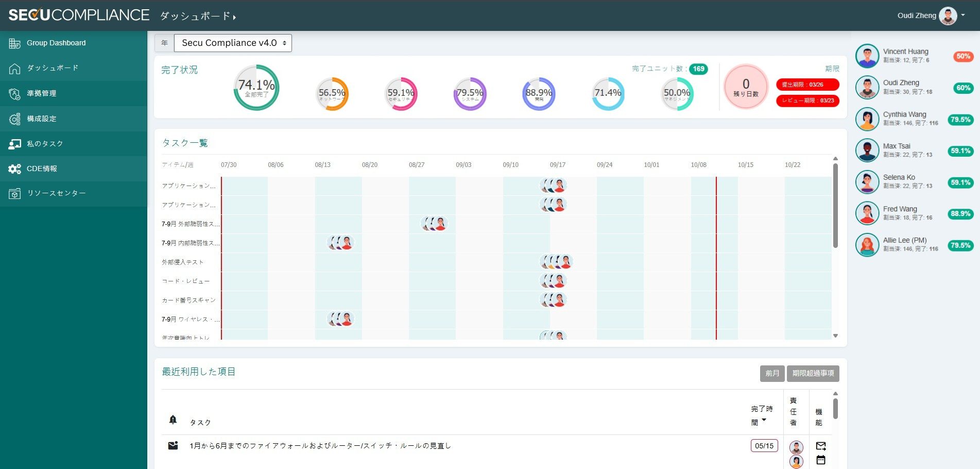Screen dimensions: 980x469
Task: Select the 59.1% pink progress ring
Action: click(401, 94)
